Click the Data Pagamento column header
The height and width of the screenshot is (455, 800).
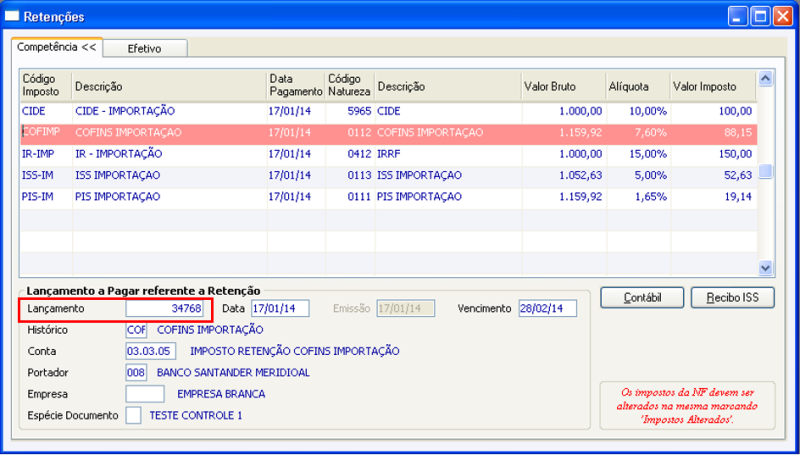click(x=296, y=86)
